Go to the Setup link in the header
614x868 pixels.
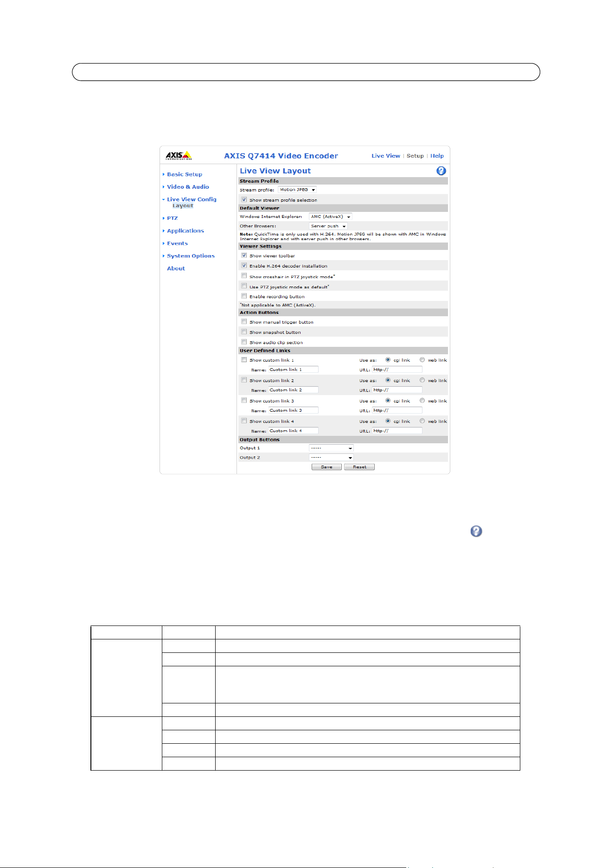click(415, 156)
